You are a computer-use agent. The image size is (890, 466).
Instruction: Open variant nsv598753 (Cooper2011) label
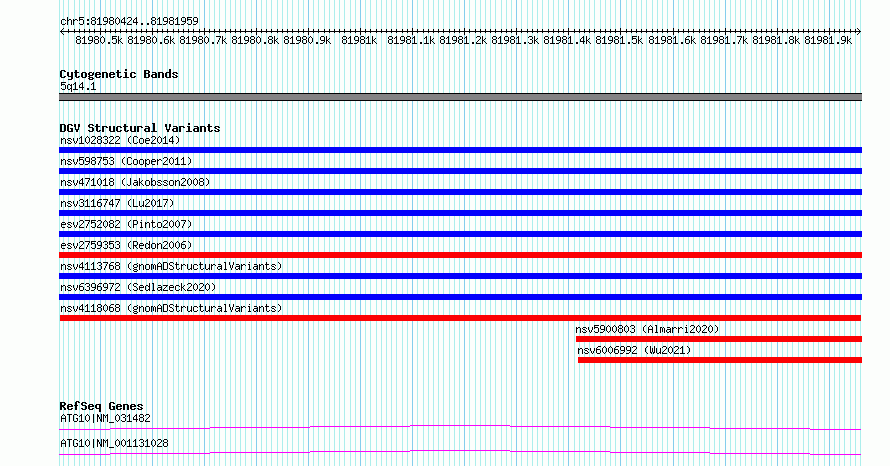(x=126, y=161)
